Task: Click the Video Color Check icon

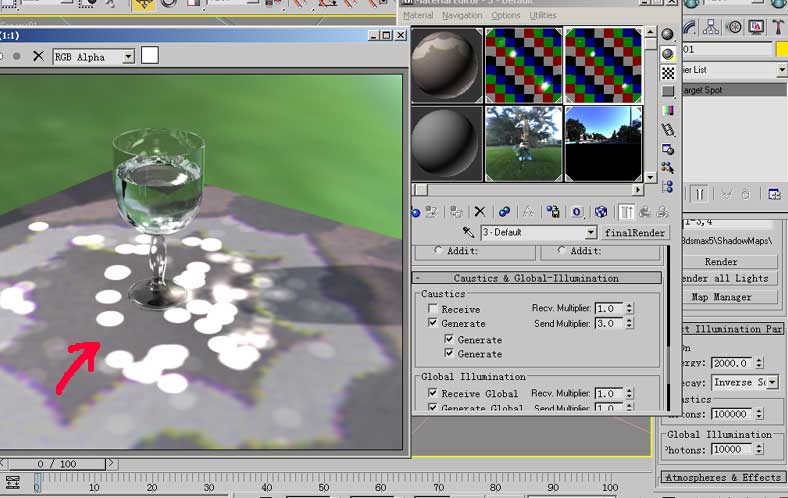Action: pos(667,111)
